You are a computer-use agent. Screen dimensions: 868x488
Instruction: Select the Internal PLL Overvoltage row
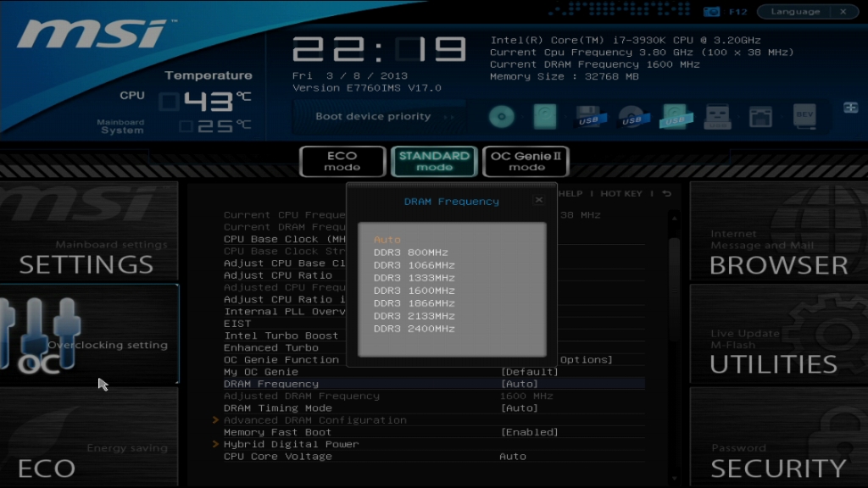point(285,312)
